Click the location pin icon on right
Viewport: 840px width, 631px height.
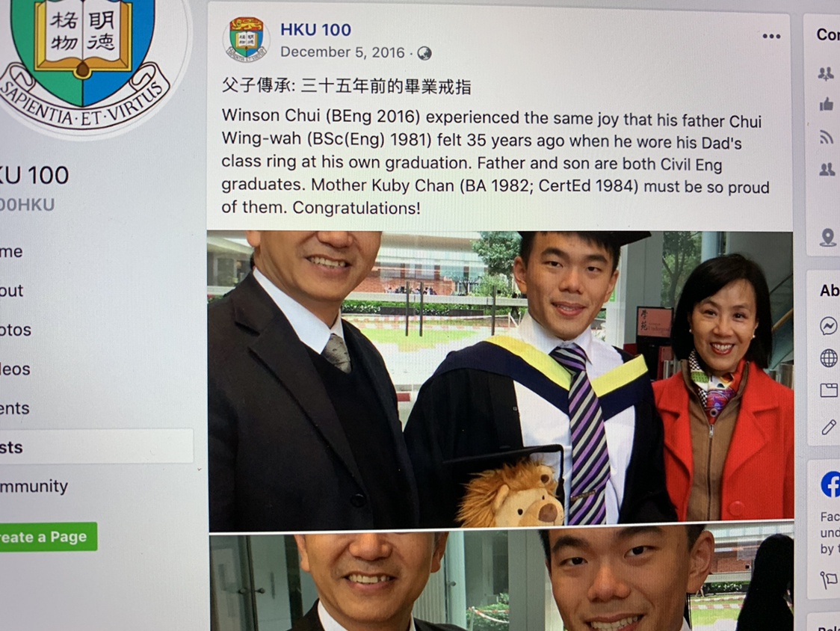coord(828,237)
